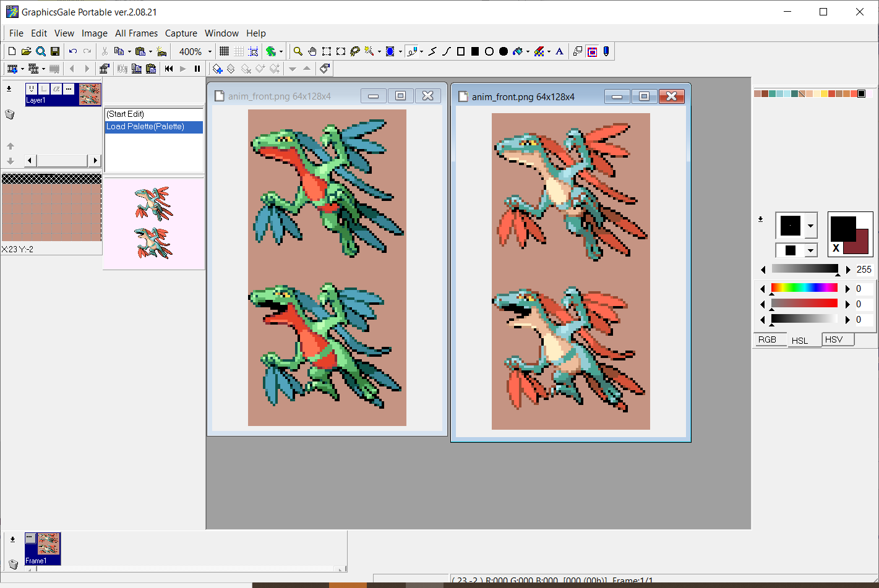Image resolution: width=879 pixels, height=588 pixels.
Task: Click the Undo arrow icon
Action: 73,51
